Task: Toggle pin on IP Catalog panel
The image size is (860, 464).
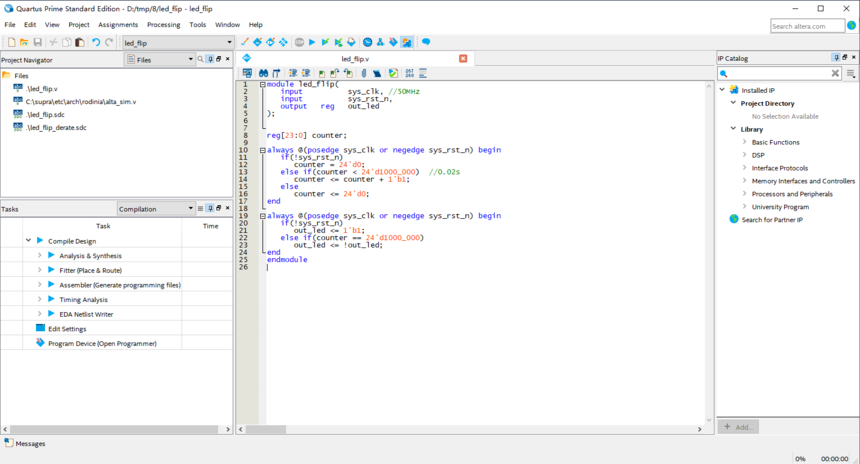Action: [x=836, y=57]
